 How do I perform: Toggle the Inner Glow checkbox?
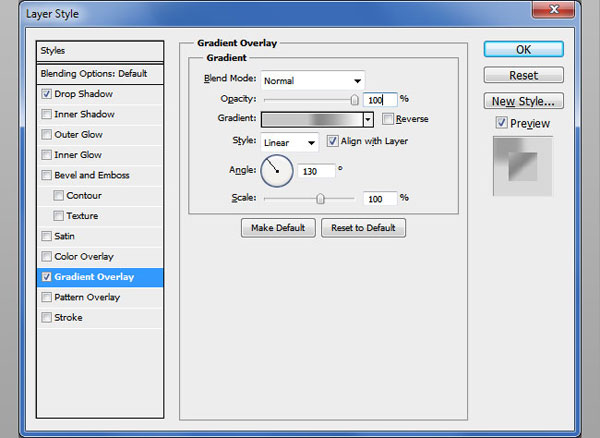tap(47, 155)
